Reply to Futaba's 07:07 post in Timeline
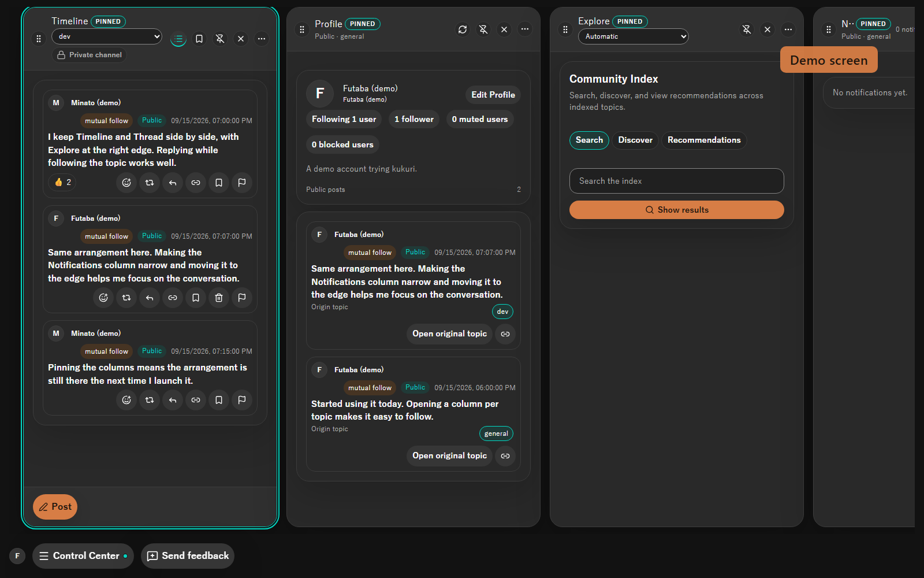Viewport: 924px width, 578px height. tap(150, 298)
